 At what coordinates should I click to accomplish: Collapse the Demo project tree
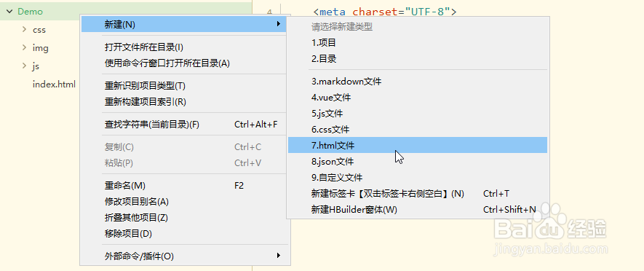9,12
